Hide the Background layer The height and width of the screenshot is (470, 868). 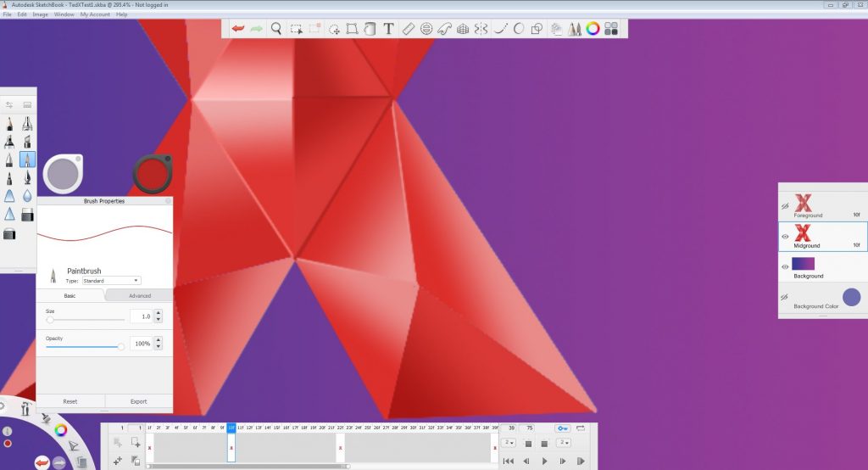(785, 266)
